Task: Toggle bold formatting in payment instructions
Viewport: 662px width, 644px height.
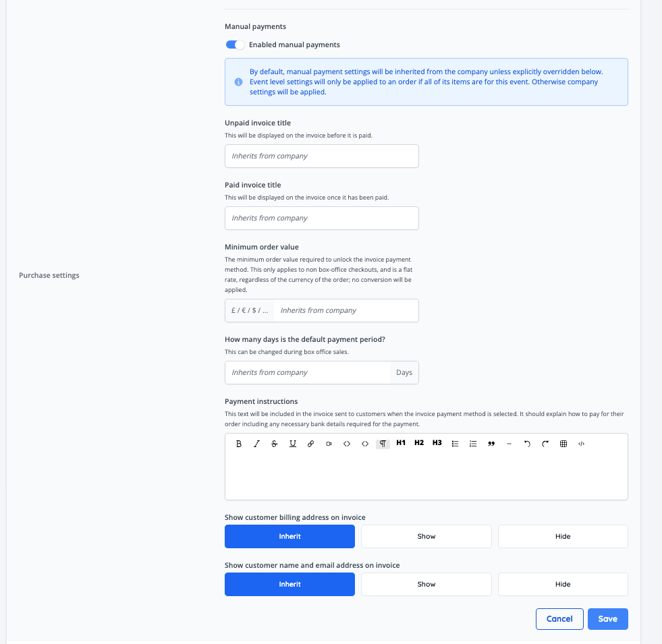Action: 238,444
